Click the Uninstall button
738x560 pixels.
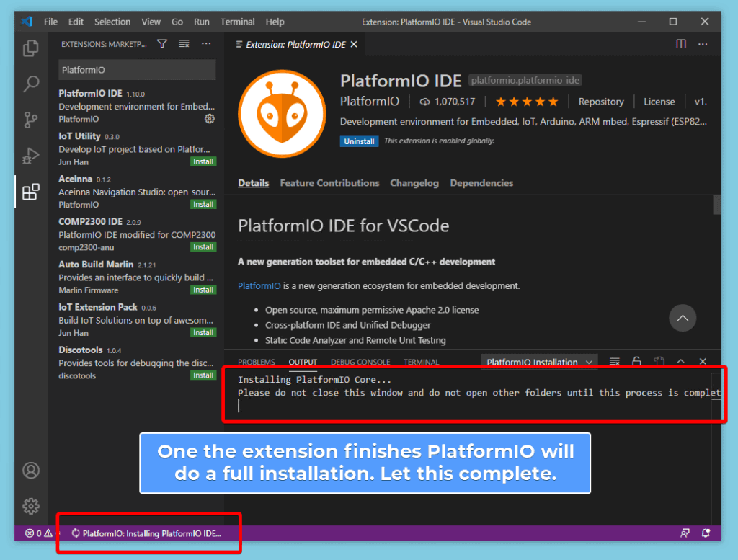(x=359, y=141)
